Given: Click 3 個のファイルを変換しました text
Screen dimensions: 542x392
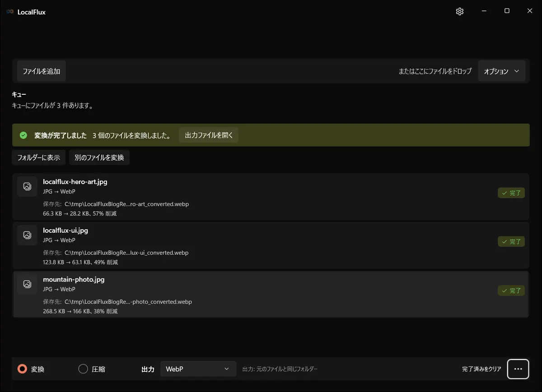Looking at the screenshot, I should 131,135.
